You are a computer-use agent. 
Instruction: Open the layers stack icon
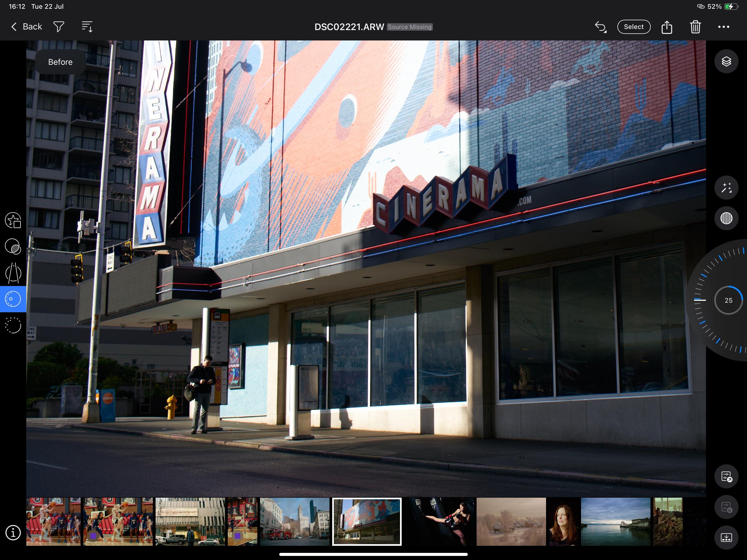[726, 62]
